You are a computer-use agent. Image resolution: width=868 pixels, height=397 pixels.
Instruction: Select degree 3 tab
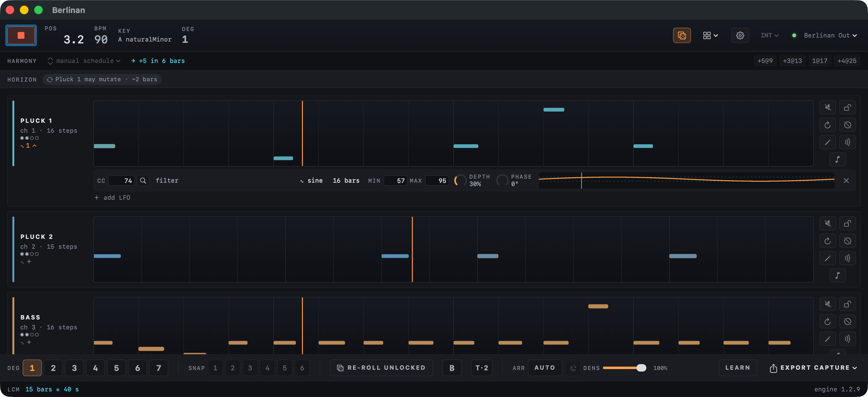tap(74, 368)
